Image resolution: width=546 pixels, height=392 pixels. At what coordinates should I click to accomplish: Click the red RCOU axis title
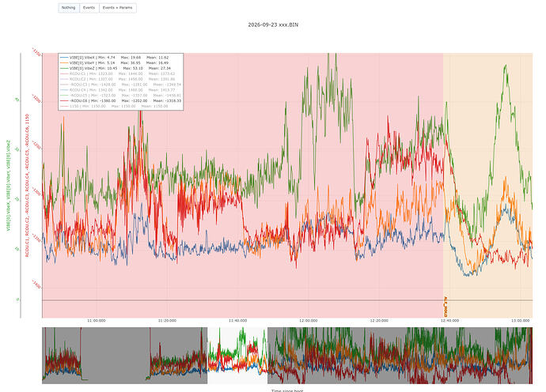coord(27,186)
